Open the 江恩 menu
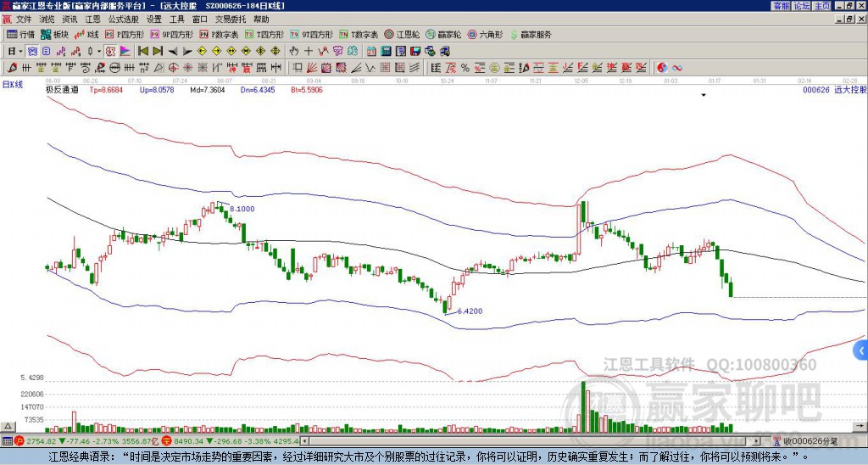The height and width of the screenshot is (465, 868). tap(92, 20)
